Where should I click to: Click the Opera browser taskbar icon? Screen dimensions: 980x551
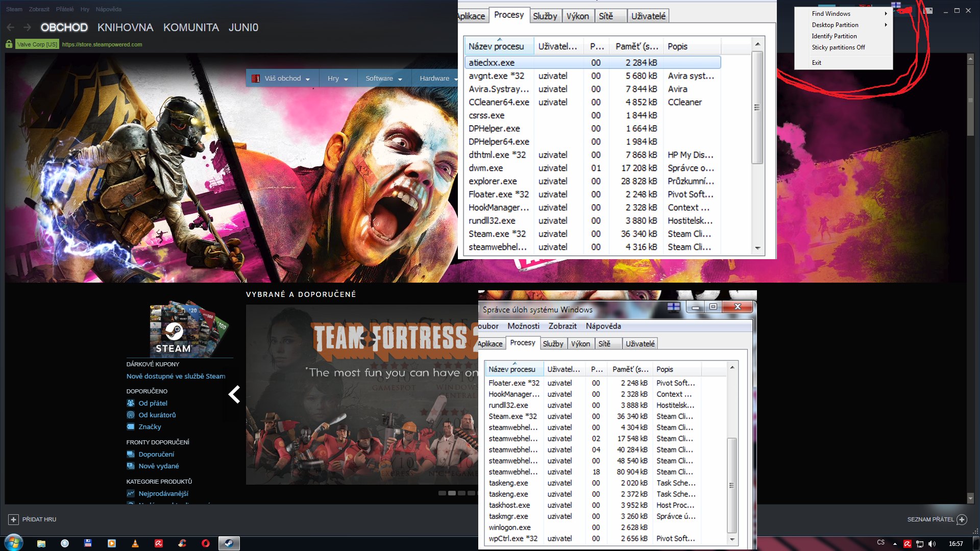(x=206, y=543)
